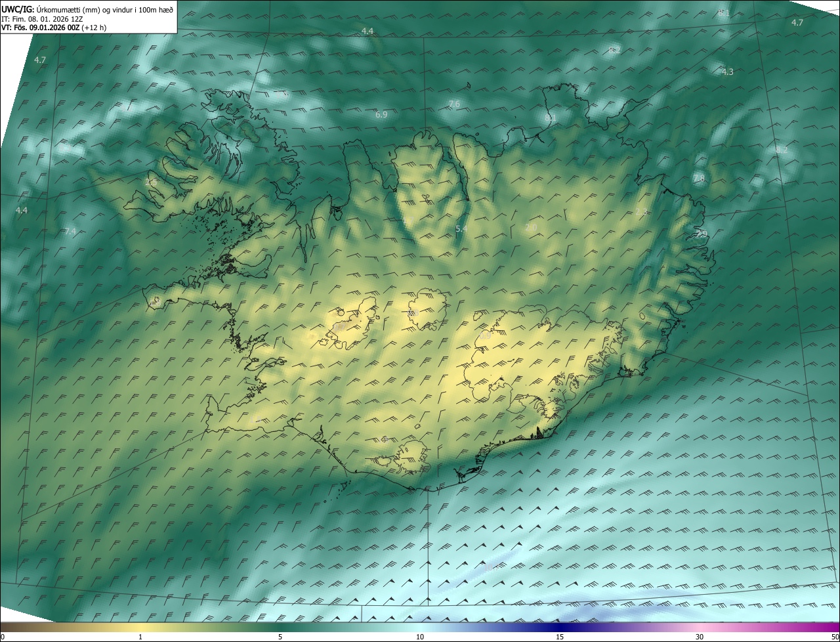Image resolution: width=840 pixels, height=642 pixels.
Task: Click the 2.3 value label on the map
Action: point(641,211)
